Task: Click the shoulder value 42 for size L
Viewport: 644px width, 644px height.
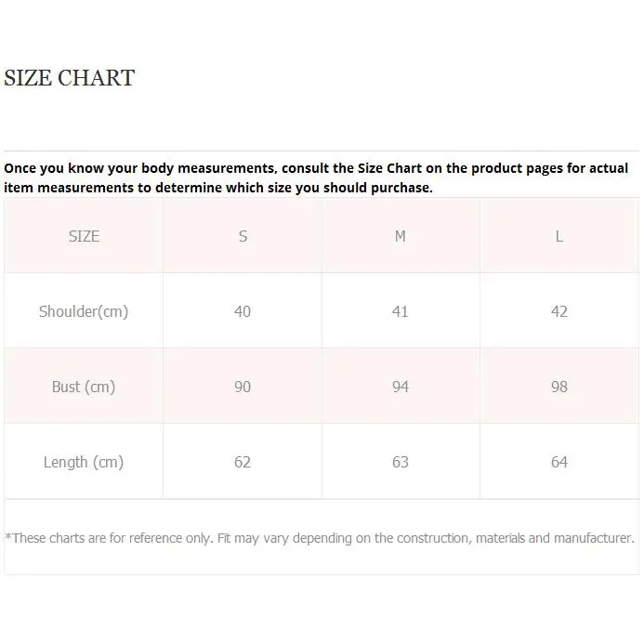Action: (x=559, y=311)
